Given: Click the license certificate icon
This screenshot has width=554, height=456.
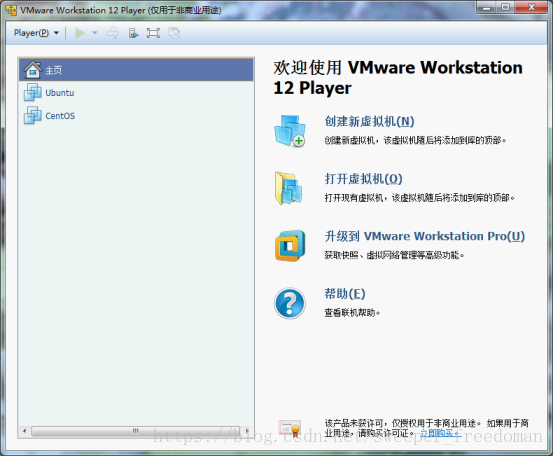Looking at the screenshot, I should click(x=289, y=428).
